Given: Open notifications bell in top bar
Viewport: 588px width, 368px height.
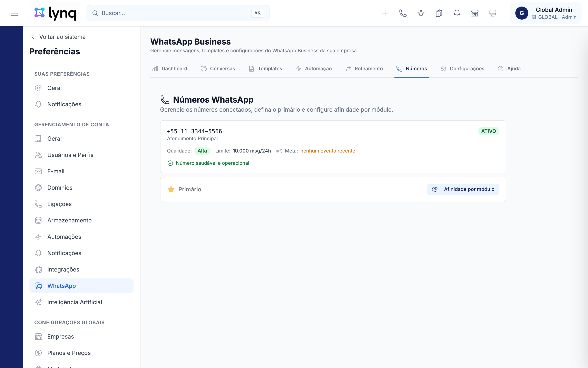Looking at the screenshot, I should tap(457, 13).
